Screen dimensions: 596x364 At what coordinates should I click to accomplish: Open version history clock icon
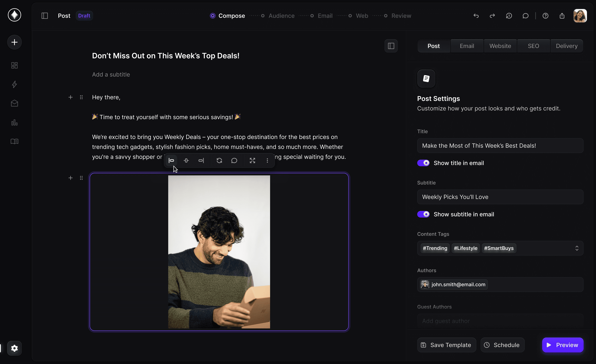click(509, 16)
